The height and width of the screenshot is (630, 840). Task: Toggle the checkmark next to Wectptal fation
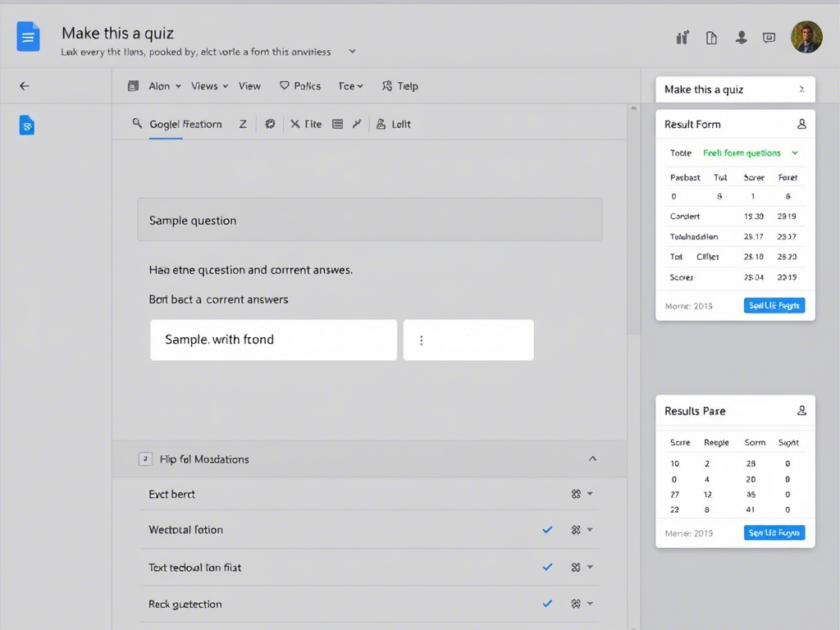click(x=547, y=530)
